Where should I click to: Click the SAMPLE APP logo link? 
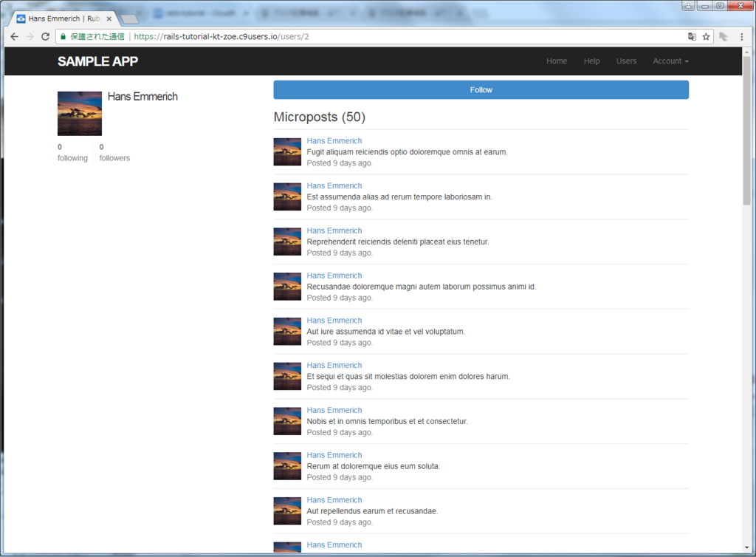[x=98, y=61]
